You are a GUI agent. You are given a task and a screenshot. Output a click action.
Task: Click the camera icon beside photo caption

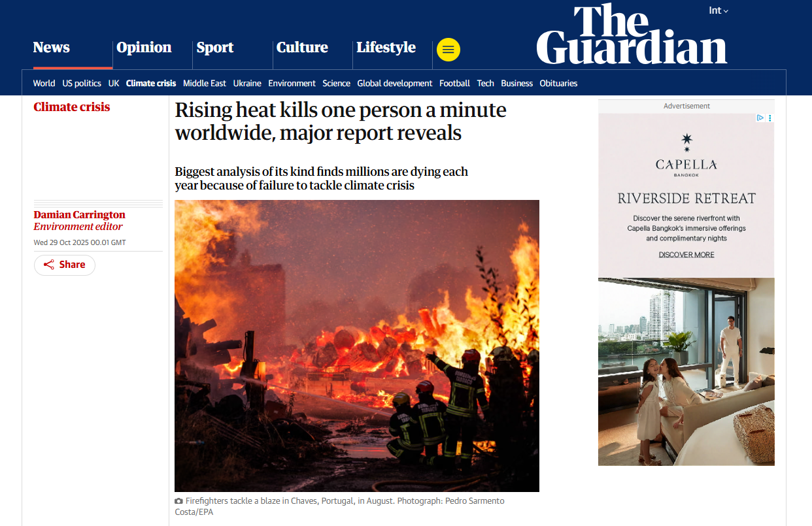point(178,501)
